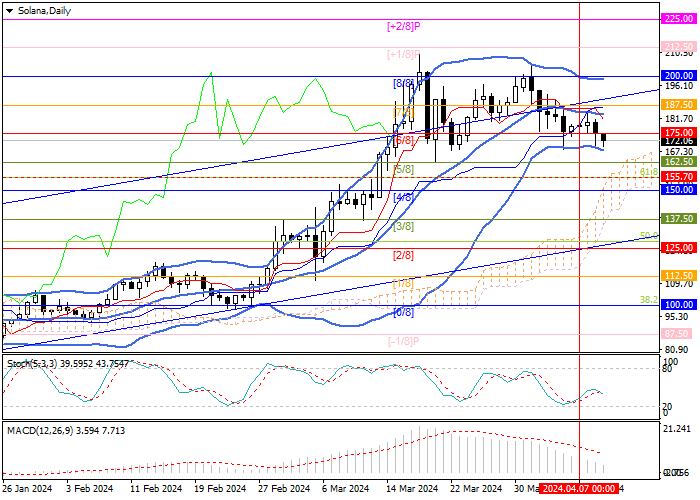The width and height of the screenshot is (700, 500).
Task: Select the 150.00 blue price label
Action: click(x=679, y=190)
